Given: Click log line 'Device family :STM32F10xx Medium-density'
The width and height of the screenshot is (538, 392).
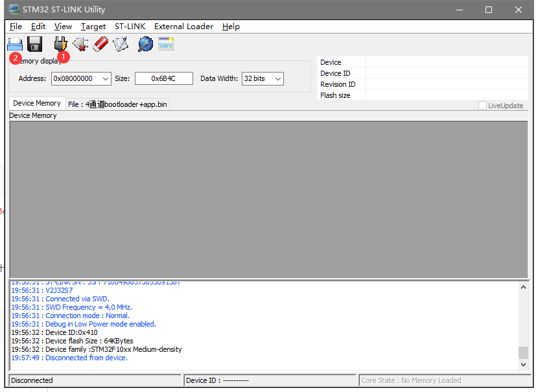Looking at the screenshot, I should [97, 349].
